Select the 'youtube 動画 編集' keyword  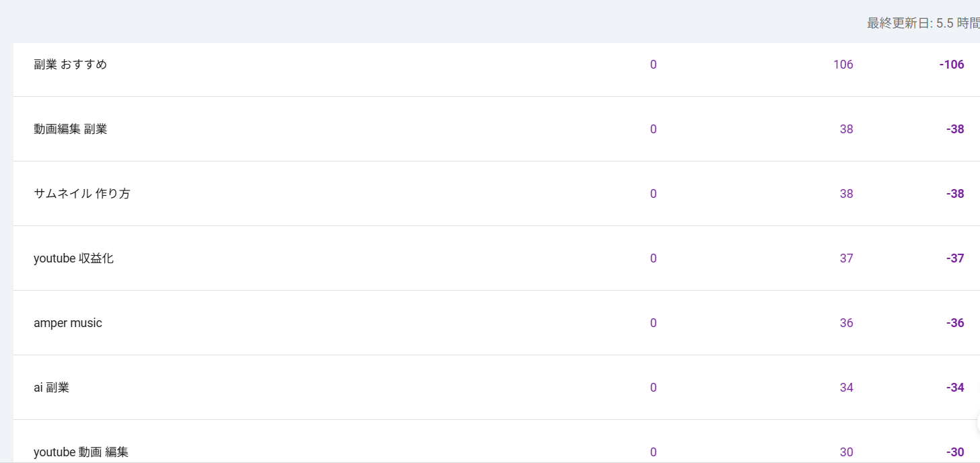tap(81, 452)
